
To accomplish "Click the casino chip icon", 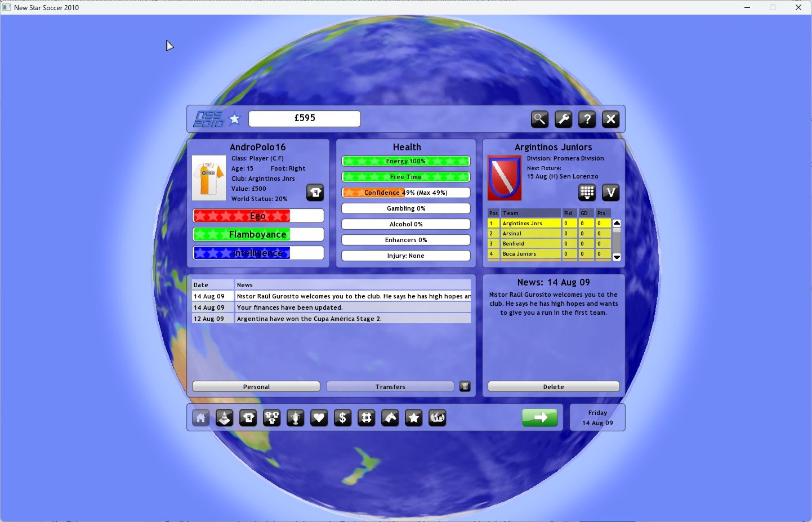I will [x=366, y=418].
